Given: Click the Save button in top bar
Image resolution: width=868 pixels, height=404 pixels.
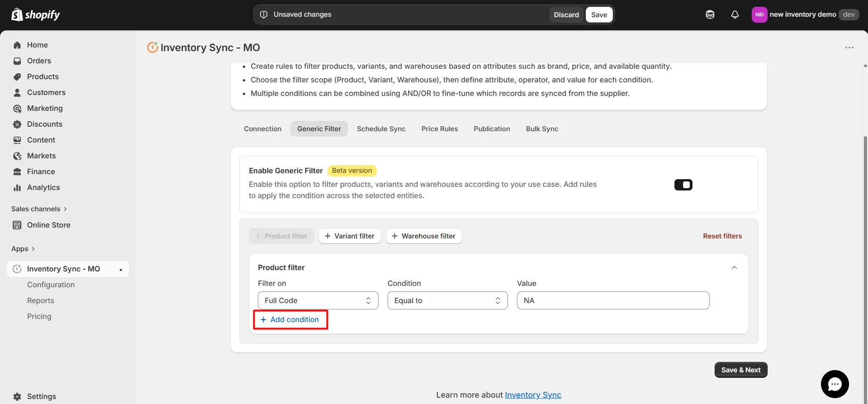Looking at the screenshot, I should point(599,14).
